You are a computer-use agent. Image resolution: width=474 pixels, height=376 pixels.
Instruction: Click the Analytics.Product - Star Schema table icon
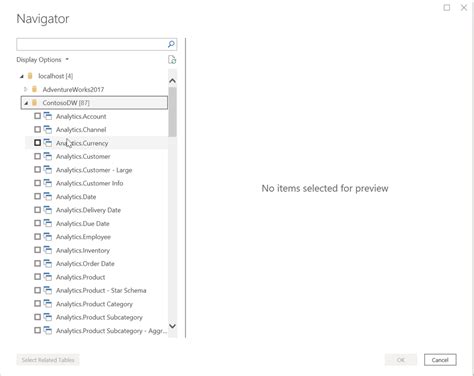[x=48, y=290]
